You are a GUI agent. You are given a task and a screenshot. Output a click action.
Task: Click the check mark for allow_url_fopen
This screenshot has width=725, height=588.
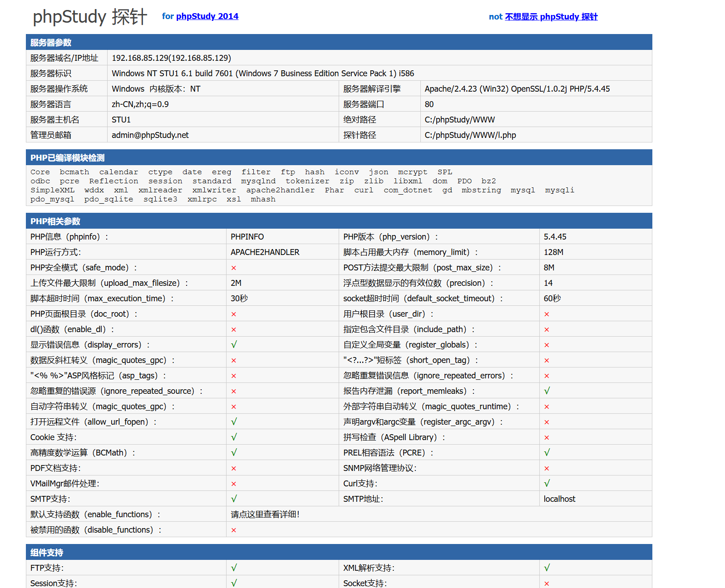point(234,422)
